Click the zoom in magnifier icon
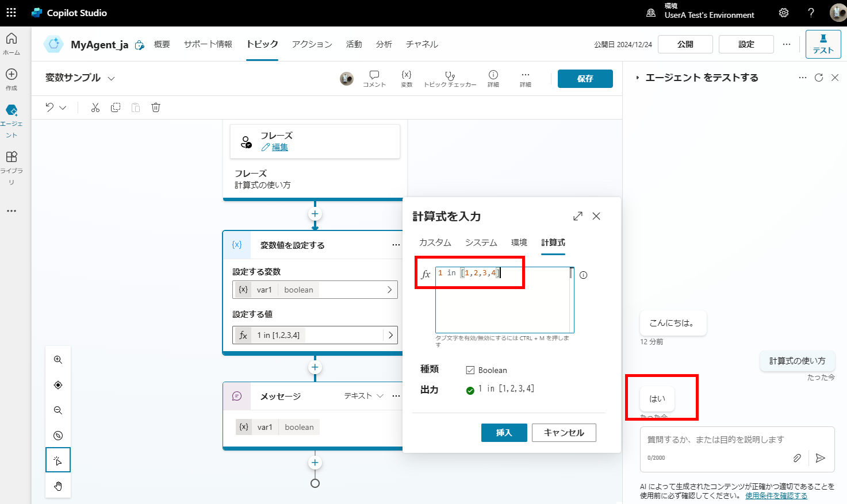 pos(58,360)
